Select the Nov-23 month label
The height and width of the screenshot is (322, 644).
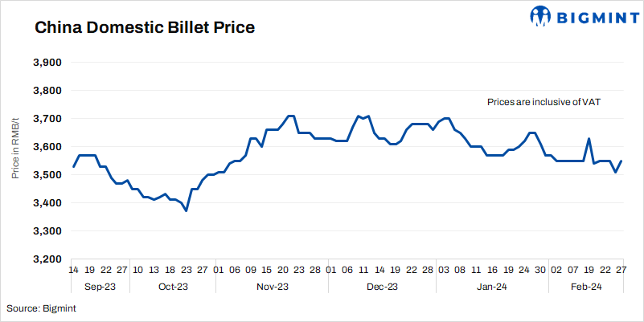tap(273, 287)
